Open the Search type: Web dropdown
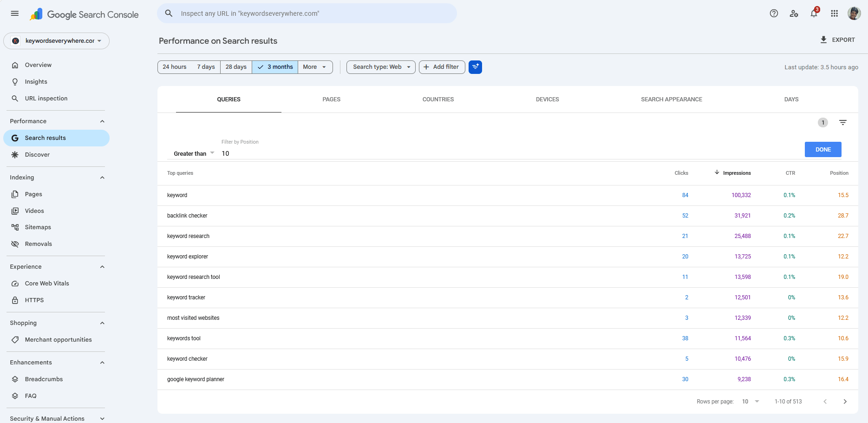Viewport: 868px width, 423px height. point(381,67)
